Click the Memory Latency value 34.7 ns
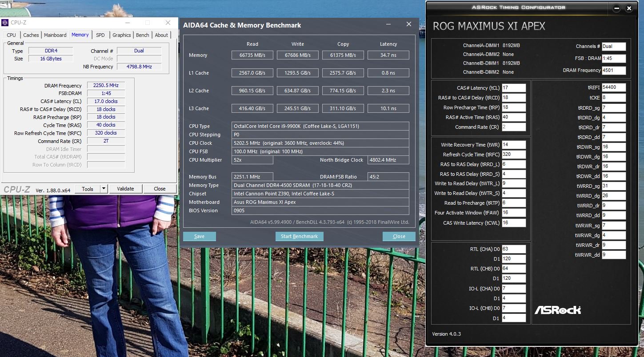The width and height of the screenshot is (644, 357). (388, 55)
